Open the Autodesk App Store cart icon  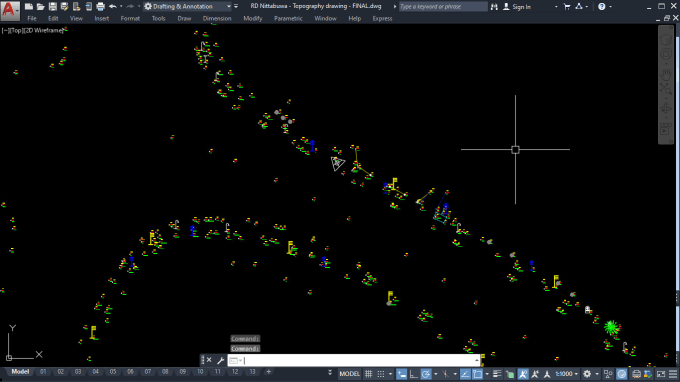click(567, 7)
